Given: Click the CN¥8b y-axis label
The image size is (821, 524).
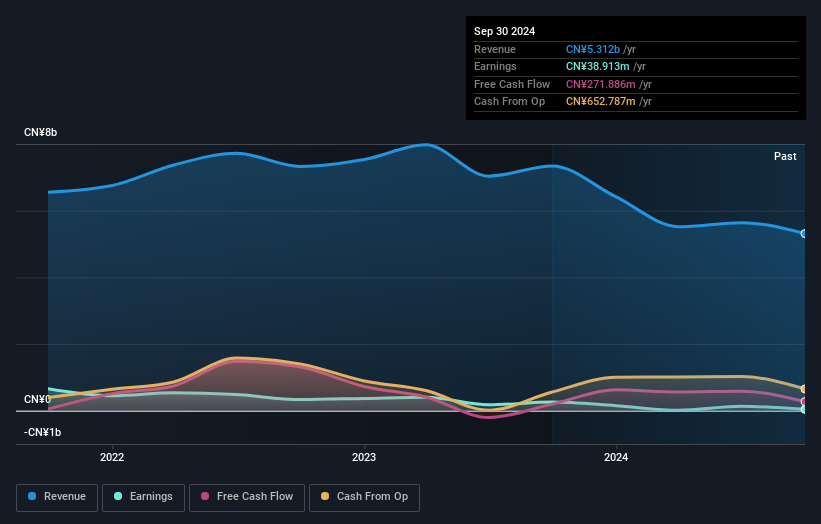Looking at the screenshot, I should tap(40, 132).
